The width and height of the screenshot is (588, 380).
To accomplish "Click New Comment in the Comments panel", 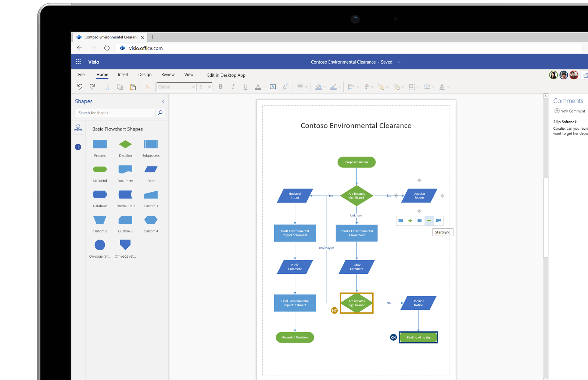I will pyautogui.click(x=569, y=111).
